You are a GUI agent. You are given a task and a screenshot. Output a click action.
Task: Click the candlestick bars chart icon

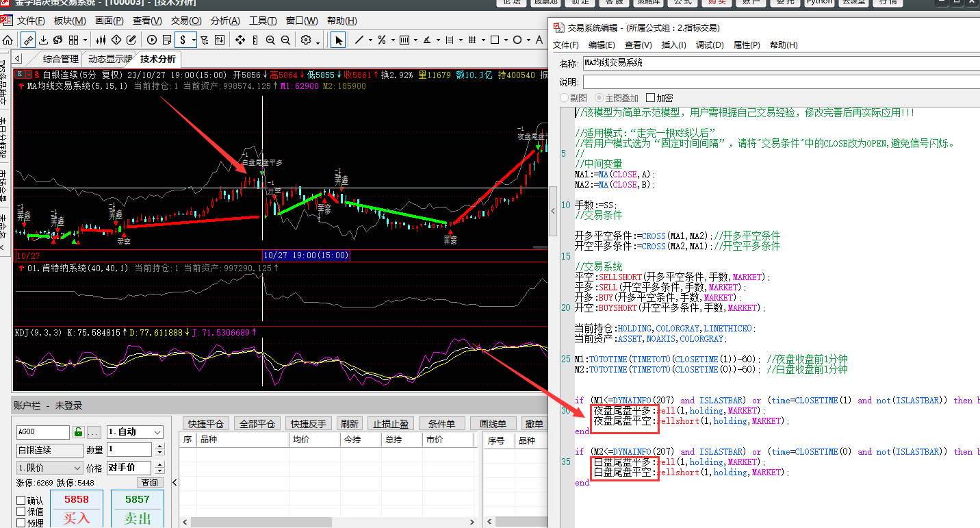point(101,40)
